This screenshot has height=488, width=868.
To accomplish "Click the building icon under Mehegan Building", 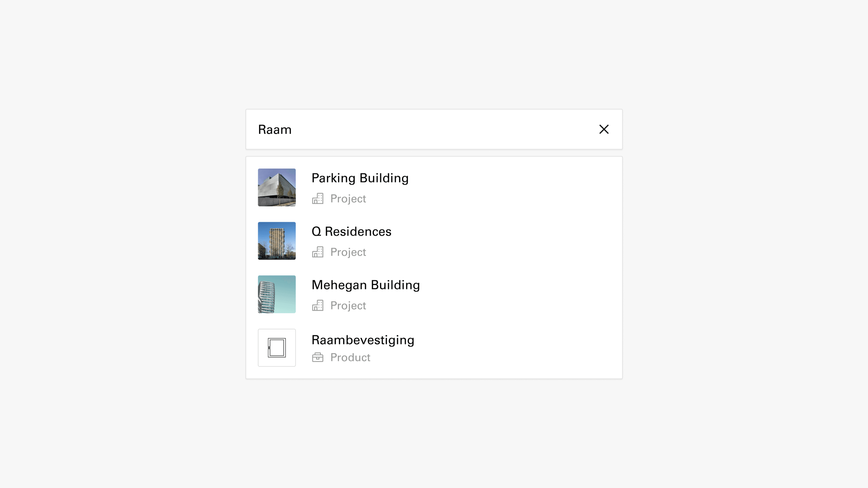I will (x=317, y=306).
